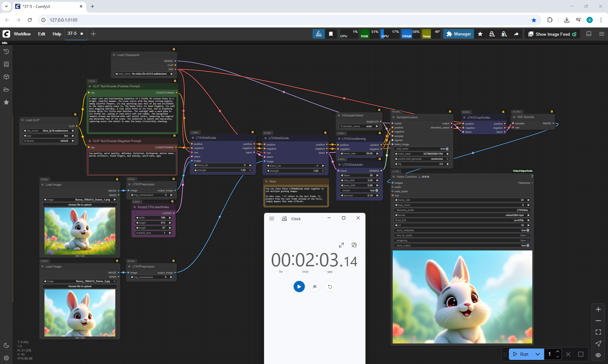Click the reset stopwatch icon in Clock
Viewport: 608px width, 364px height.
pyautogui.click(x=330, y=287)
